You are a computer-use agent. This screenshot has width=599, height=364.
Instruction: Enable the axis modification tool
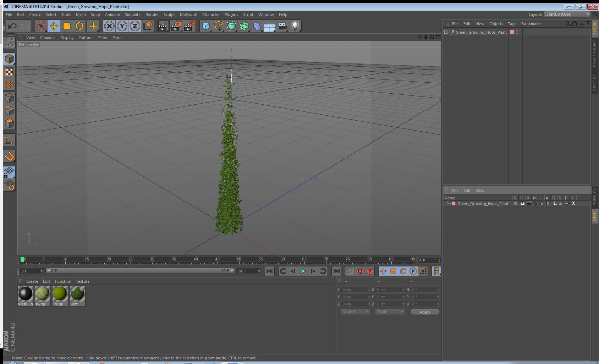(x=10, y=140)
